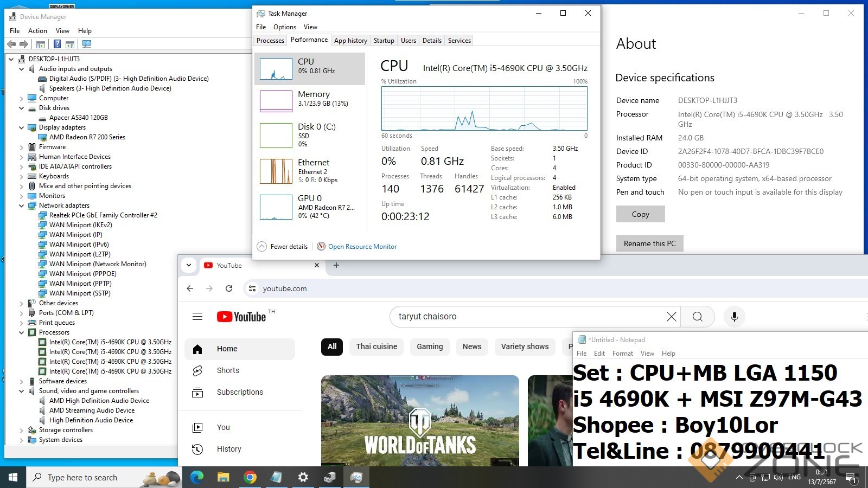Screen dimensions: 868x488
Task: Reload the youtube.com page
Action: [x=229, y=288]
